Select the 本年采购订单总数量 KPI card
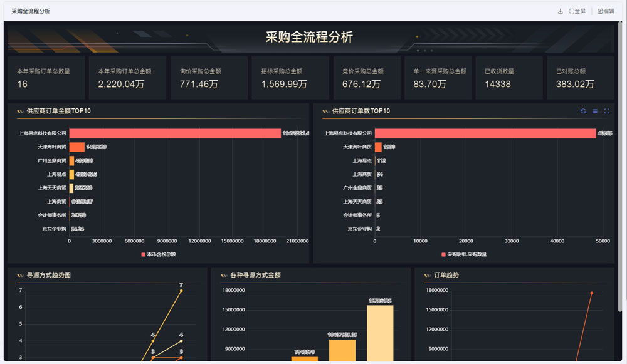This screenshot has width=627, height=364. pos(46,78)
